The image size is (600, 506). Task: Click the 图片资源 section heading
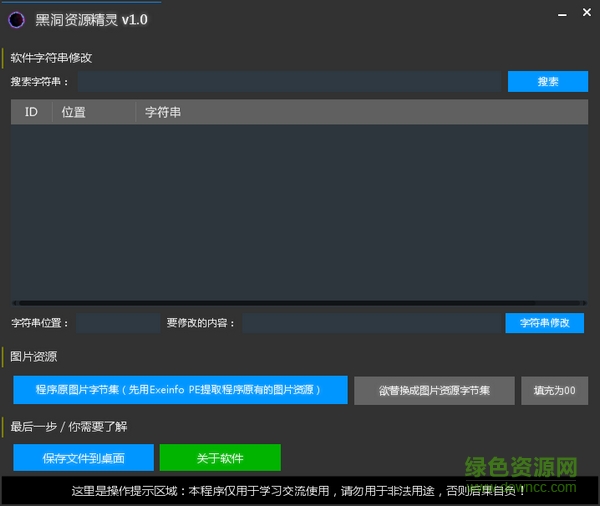point(34,357)
